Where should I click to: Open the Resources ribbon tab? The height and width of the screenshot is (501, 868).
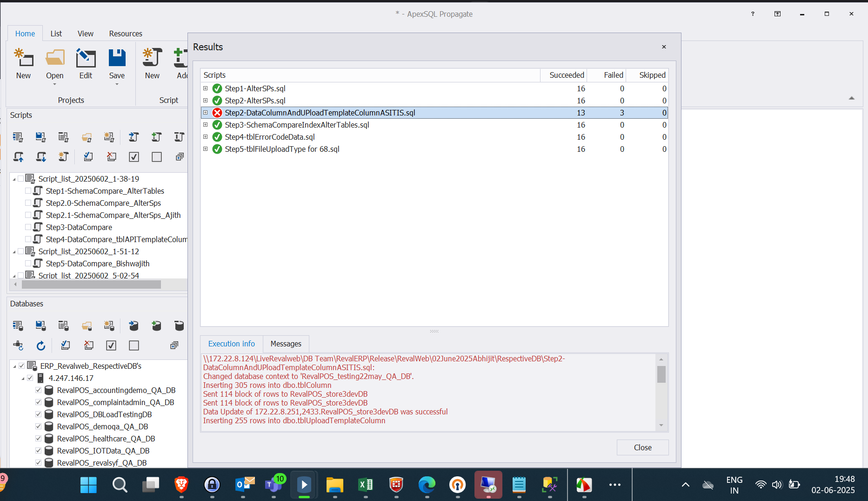(x=126, y=34)
